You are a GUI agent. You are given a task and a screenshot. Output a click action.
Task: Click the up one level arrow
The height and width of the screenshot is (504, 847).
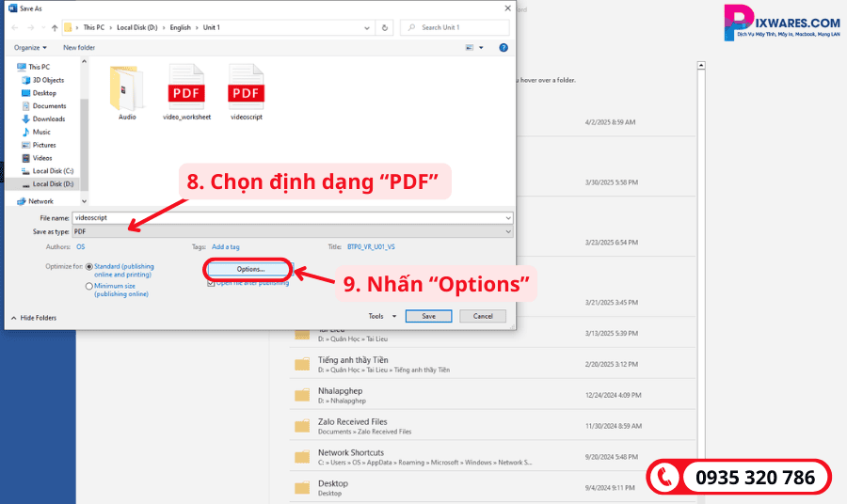[x=54, y=28]
